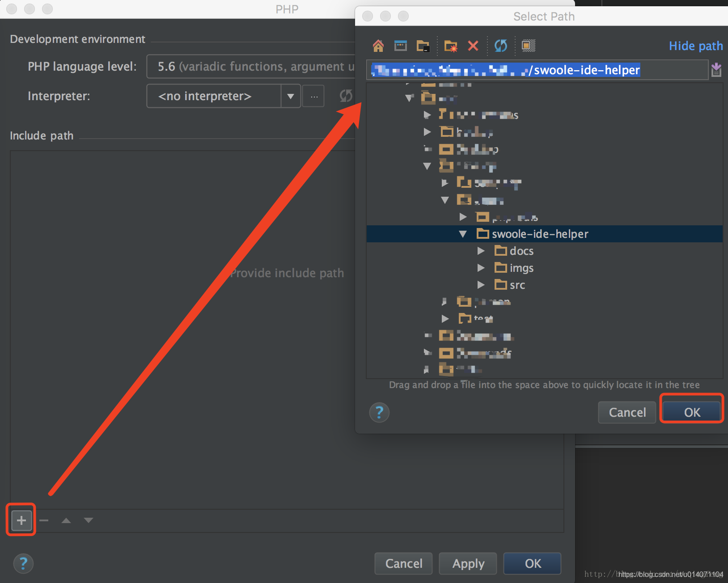Delete selected path with the red X icon
728x583 pixels.
[474, 46]
